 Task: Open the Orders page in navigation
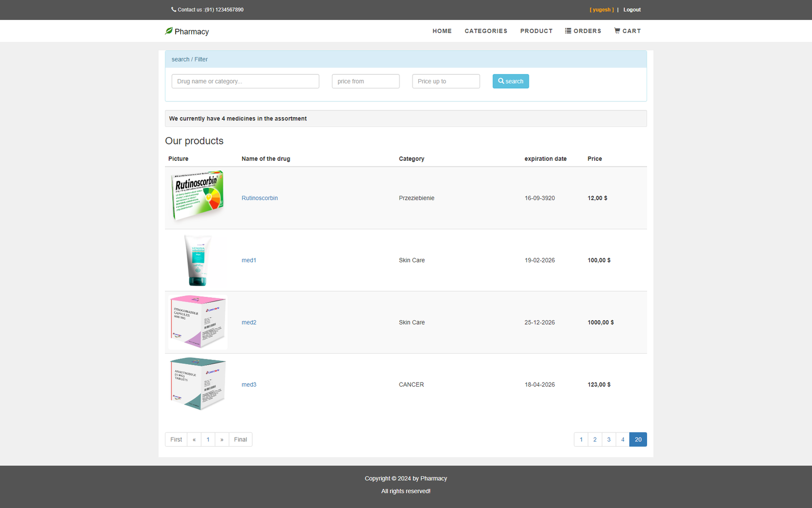[x=583, y=31]
